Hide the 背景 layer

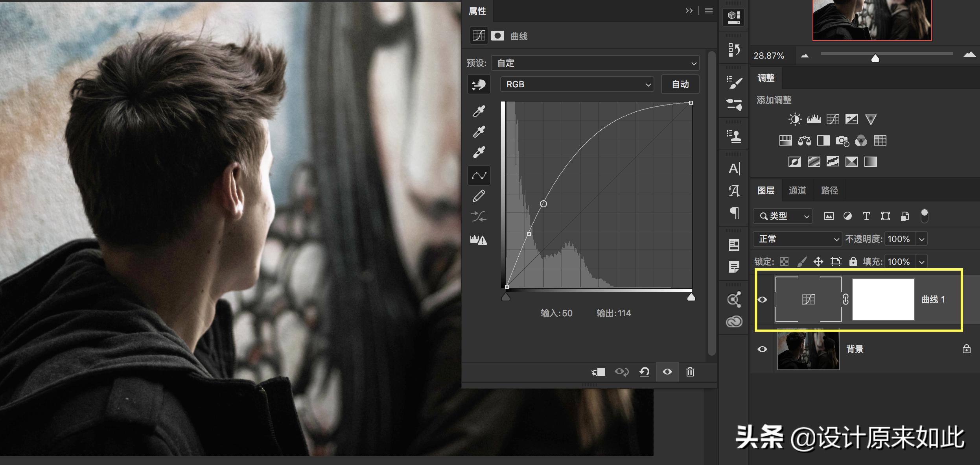click(762, 349)
